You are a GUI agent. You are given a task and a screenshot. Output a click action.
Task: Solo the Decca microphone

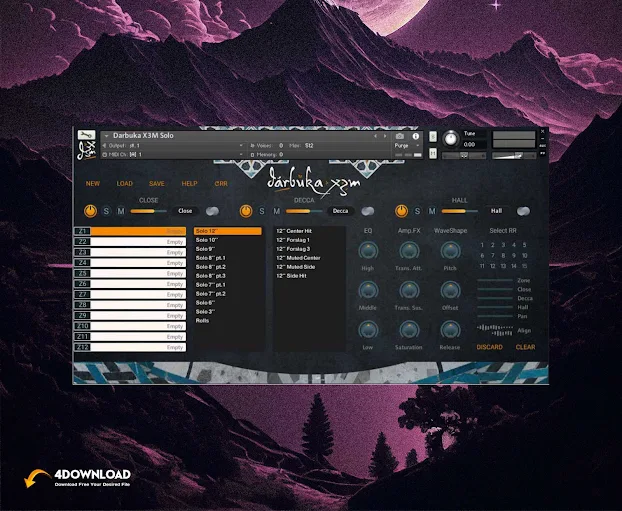coord(261,211)
